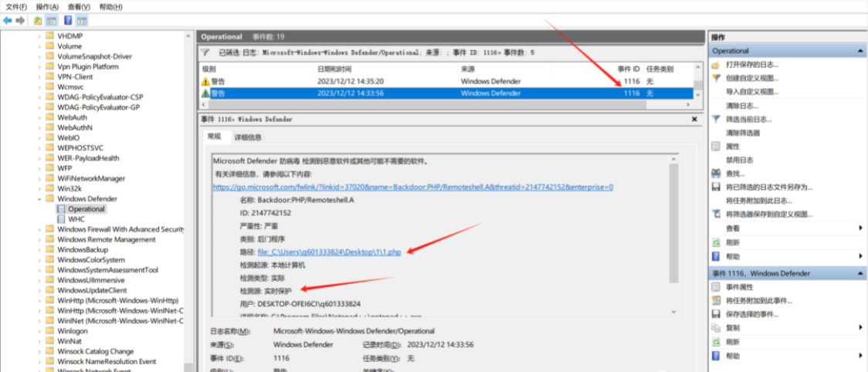Screen dimensions: 868x372
Task: Open the go.microsoft.com threat details link
Action: (x=413, y=187)
